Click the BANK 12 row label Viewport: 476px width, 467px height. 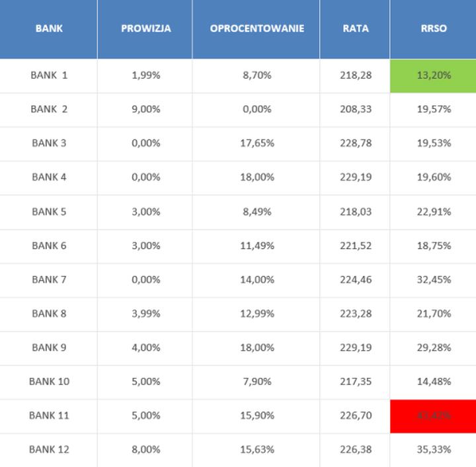[x=49, y=449]
